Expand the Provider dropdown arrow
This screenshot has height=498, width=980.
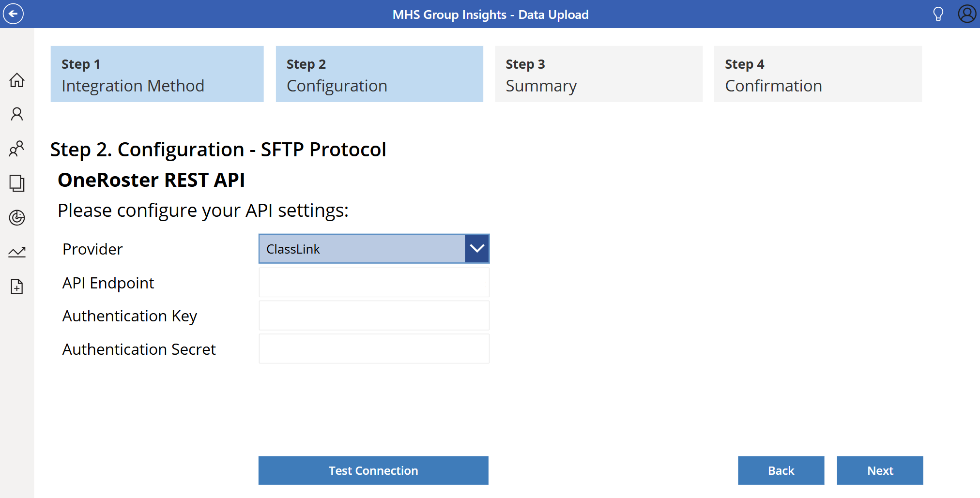click(x=477, y=249)
